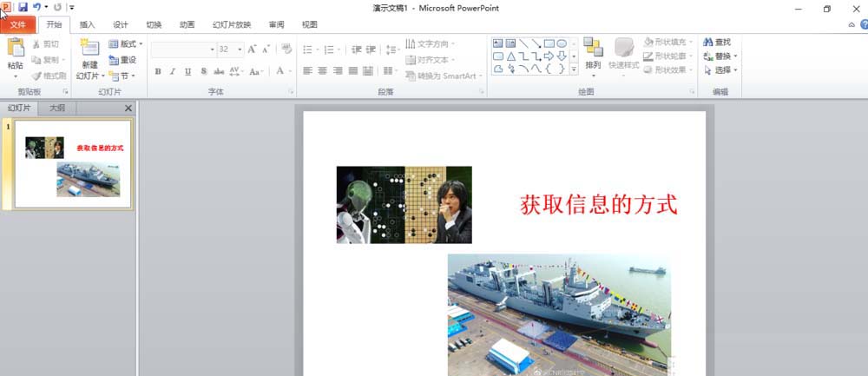Justify the text alignment
868x376 pixels.
pos(352,71)
